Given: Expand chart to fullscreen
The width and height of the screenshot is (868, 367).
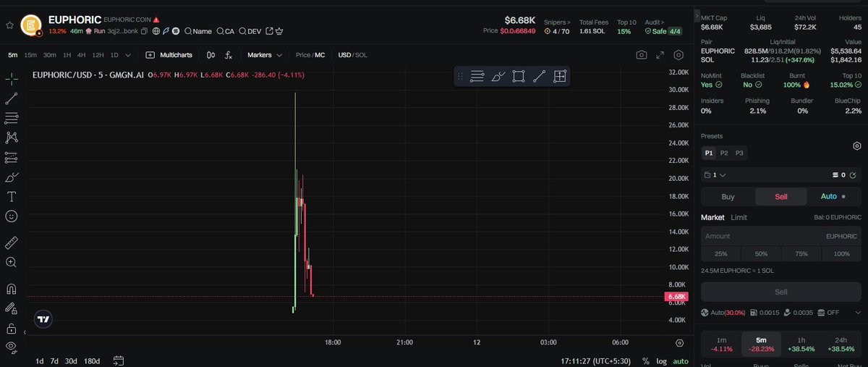Looking at the screenshot, I should (660, 55).
